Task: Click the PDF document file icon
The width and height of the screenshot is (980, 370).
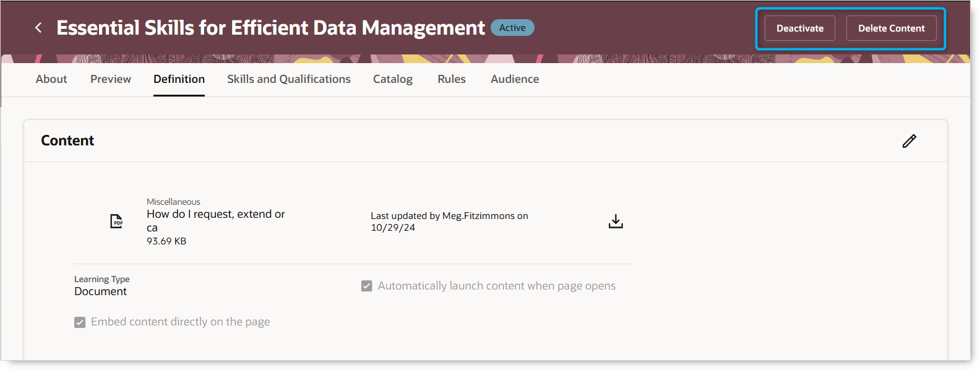Action: 116,221
